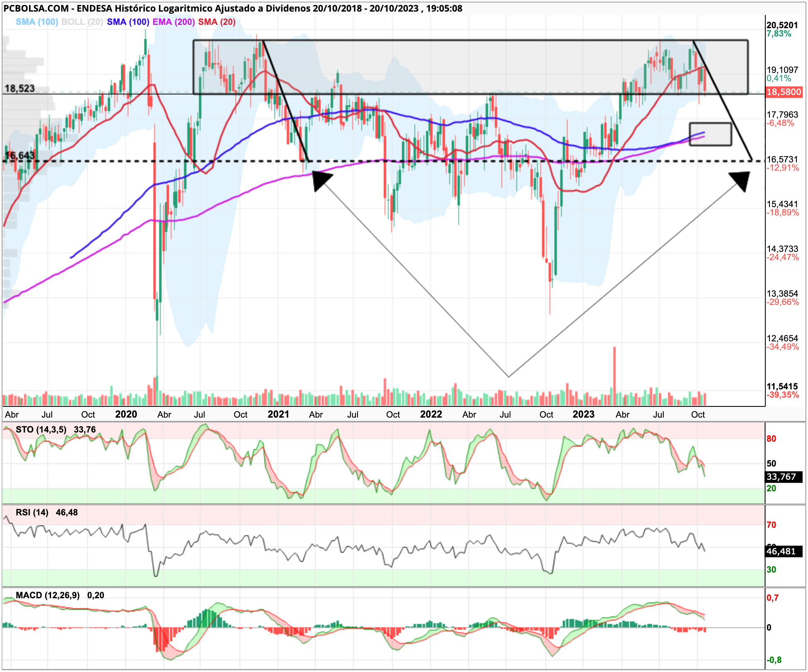Click the 2020 year label on time axis

[x=126, y=414]
